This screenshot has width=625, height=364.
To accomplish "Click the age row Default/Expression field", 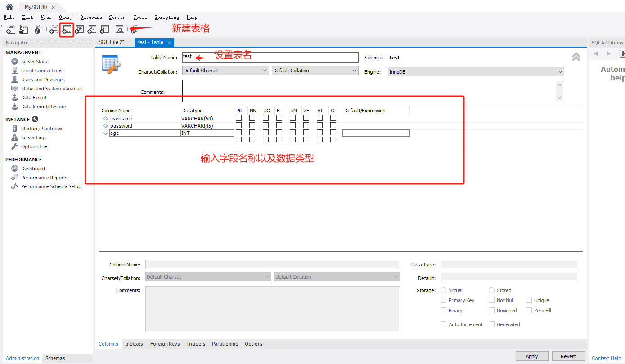I will (x=376, y=133).
